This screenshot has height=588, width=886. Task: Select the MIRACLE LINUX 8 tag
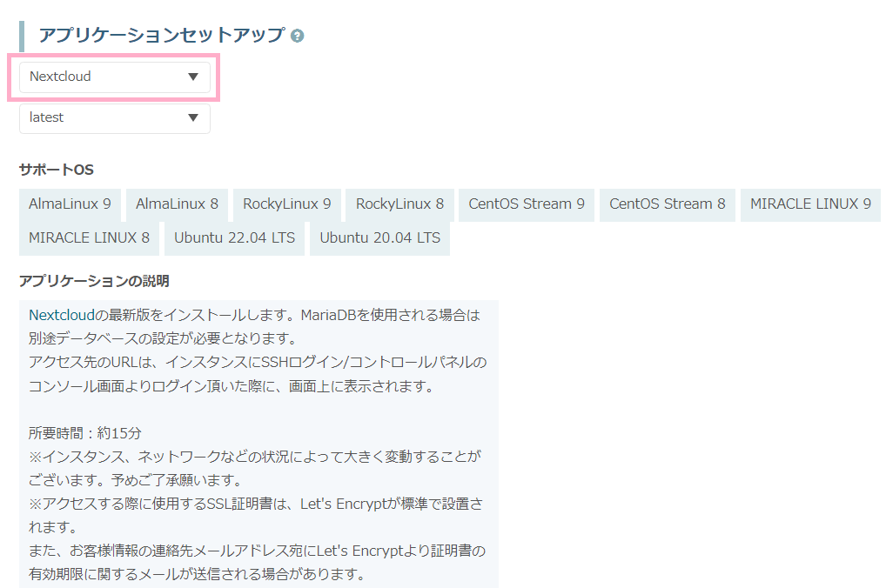[x=89, y=237]
